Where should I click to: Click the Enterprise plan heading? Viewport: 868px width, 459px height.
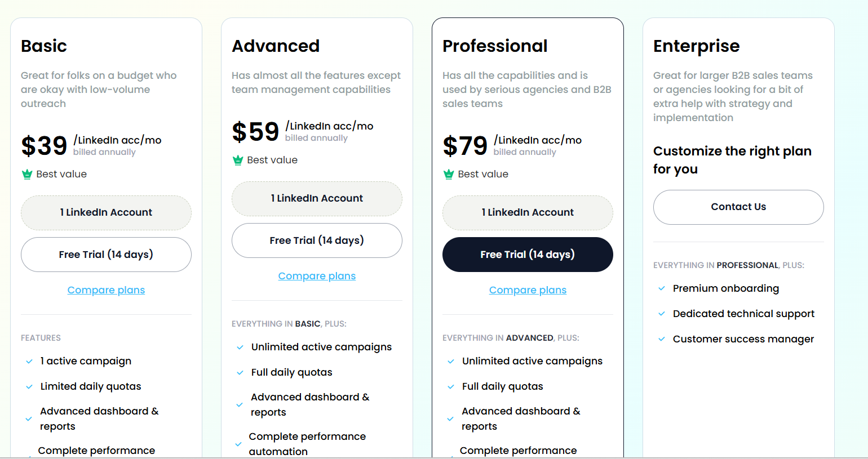pos(696,46)
